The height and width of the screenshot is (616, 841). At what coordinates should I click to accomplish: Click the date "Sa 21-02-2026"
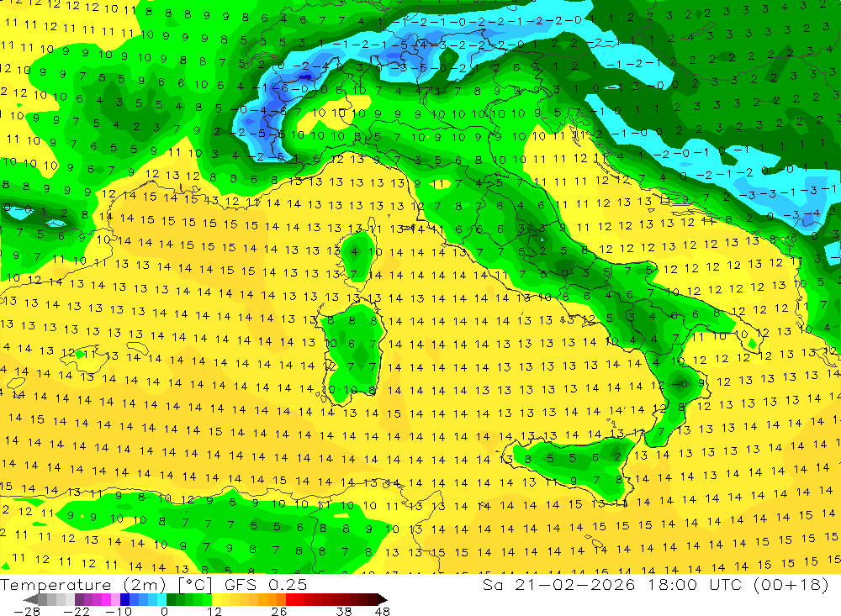coord(558,584)
